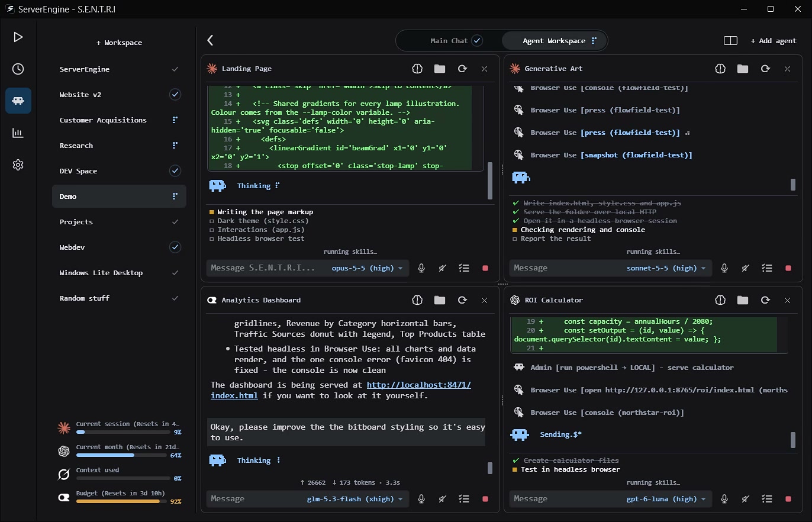Click the + Add agent button

774,41
